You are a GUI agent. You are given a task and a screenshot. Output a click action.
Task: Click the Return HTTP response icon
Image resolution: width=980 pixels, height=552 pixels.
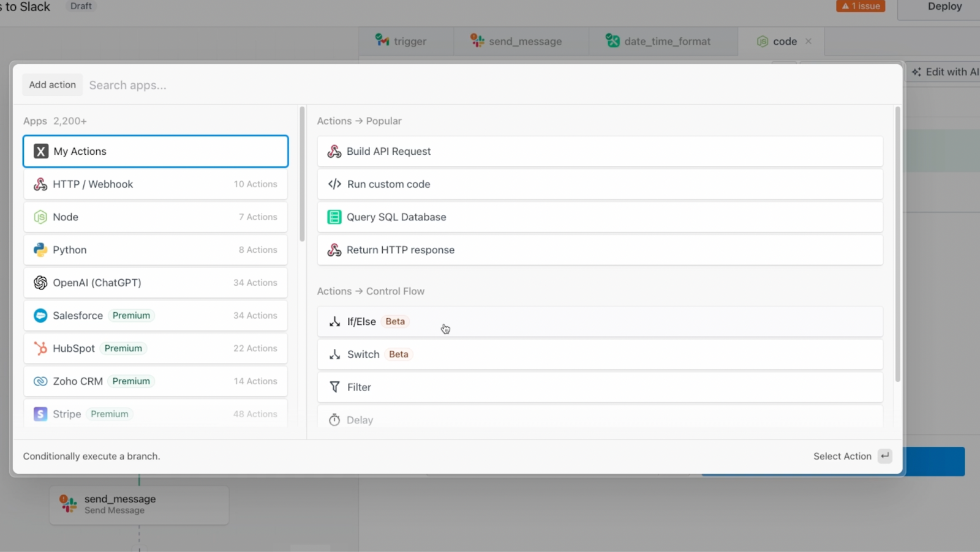[x=334, y=250]
